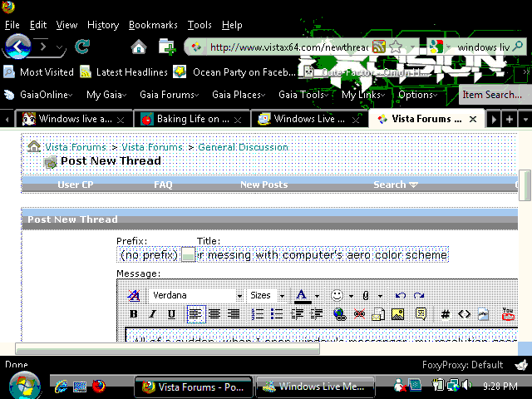Click the General Discussion breadcrumb link

point(243,147)
